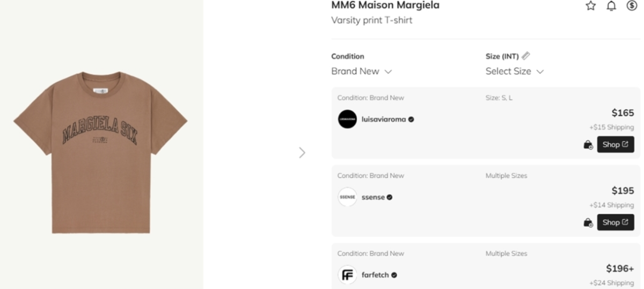Click the luisaviaroma round logo
This screenshot has width=644, height=289.
tap(347, 119)
